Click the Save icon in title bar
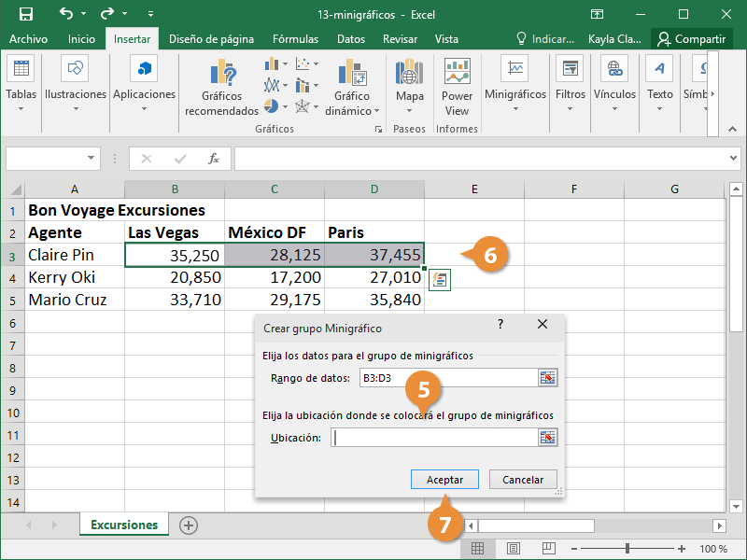 (25, 14)
